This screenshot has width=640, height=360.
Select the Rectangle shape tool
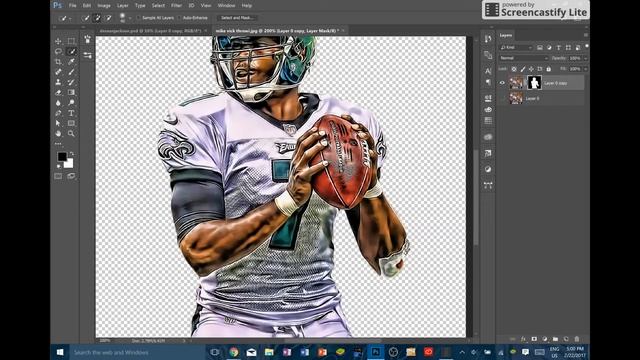tap(71, 123)
